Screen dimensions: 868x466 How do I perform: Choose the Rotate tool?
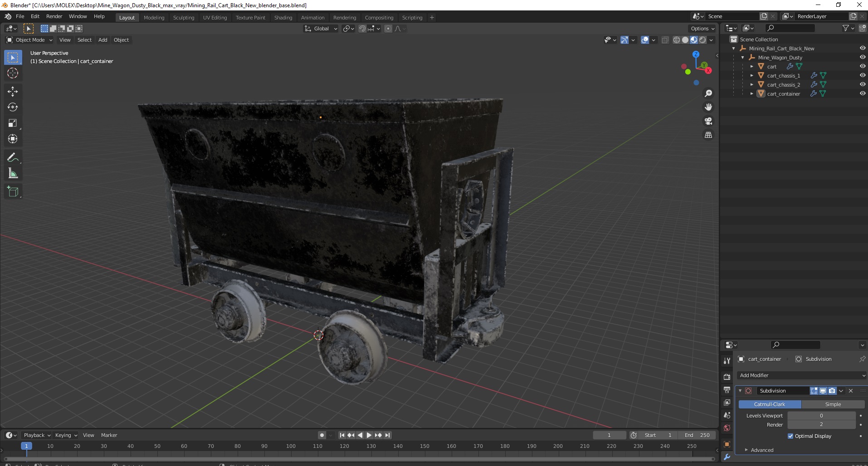pyautogui.click(x=13, y=107)
